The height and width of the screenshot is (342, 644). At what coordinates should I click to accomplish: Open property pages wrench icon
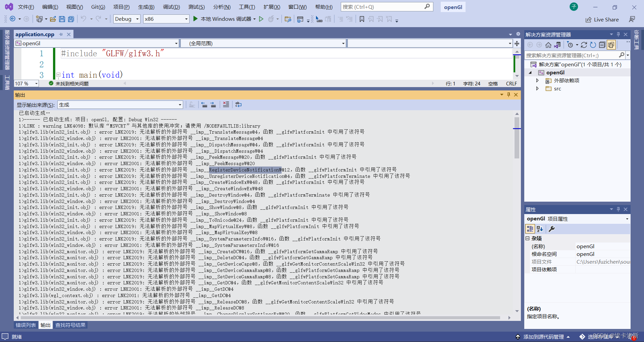click(x=551, y=229)
